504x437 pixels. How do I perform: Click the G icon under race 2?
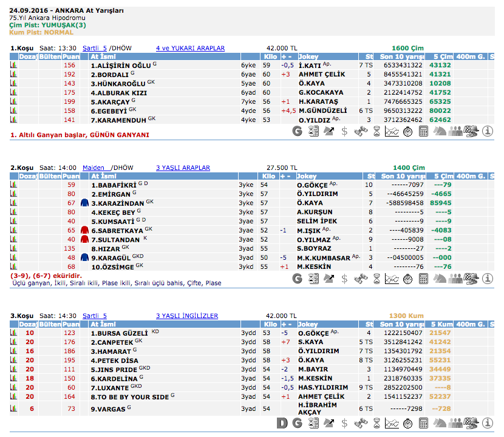click(x=298, y=278)
